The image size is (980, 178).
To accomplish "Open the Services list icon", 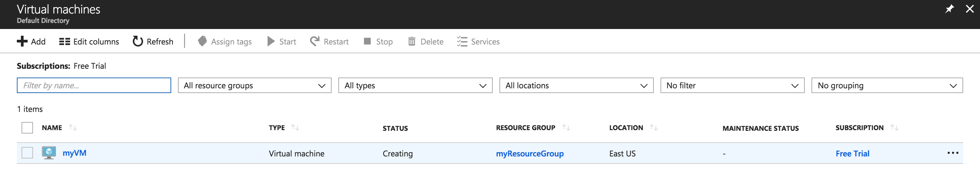I will pyautogui.click(x=462, y=41).
